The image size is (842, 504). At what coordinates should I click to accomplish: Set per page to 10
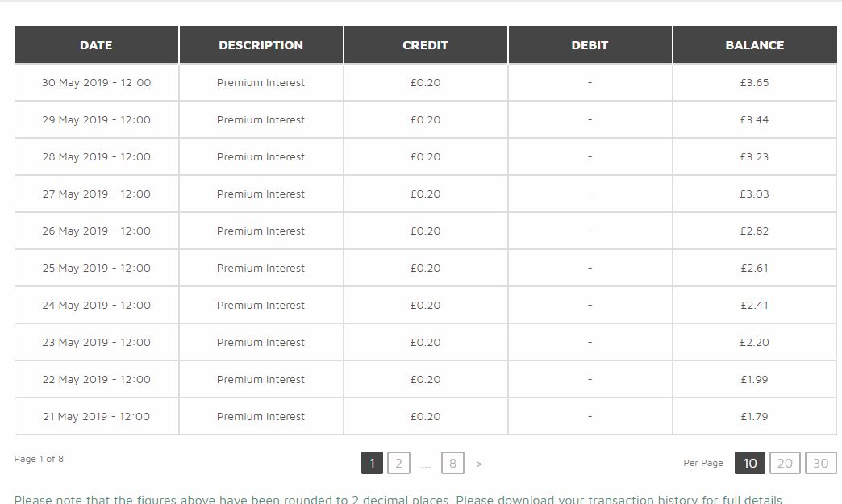749,463
